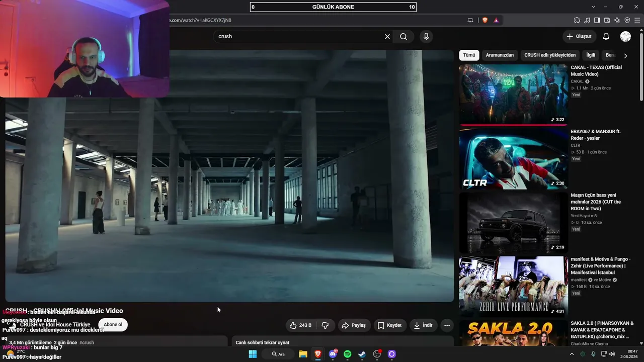Open Spotify from the taskbar
This screenshot has height=362, width=644.
point(347,354)
